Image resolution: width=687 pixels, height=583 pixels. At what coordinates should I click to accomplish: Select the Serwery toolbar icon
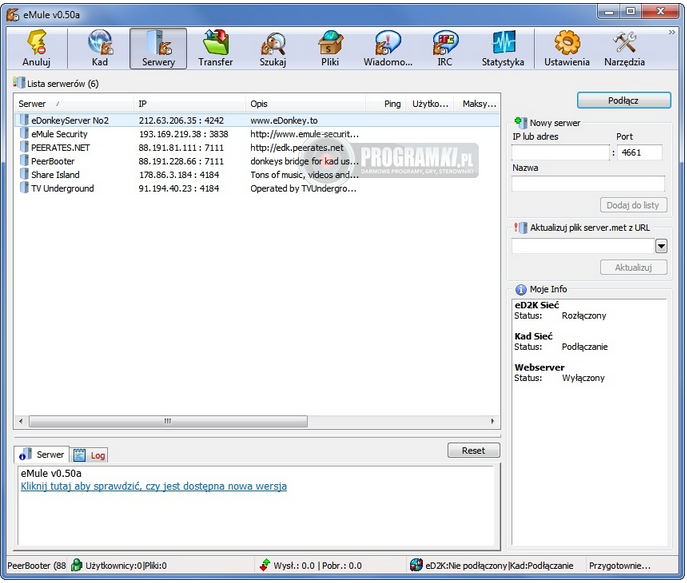158,42
